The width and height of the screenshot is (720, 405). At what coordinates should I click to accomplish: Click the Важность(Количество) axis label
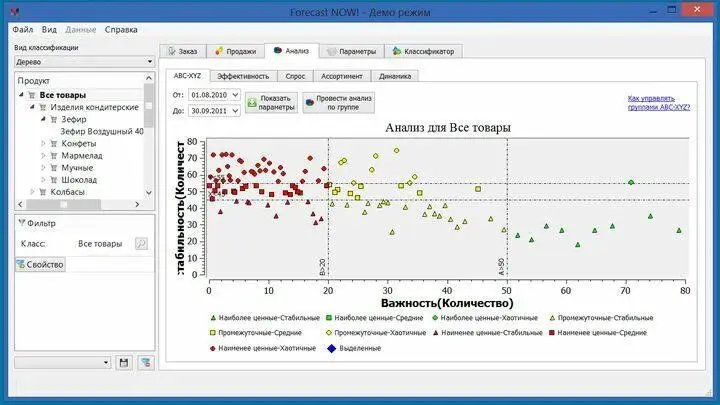tap(447, 303)
